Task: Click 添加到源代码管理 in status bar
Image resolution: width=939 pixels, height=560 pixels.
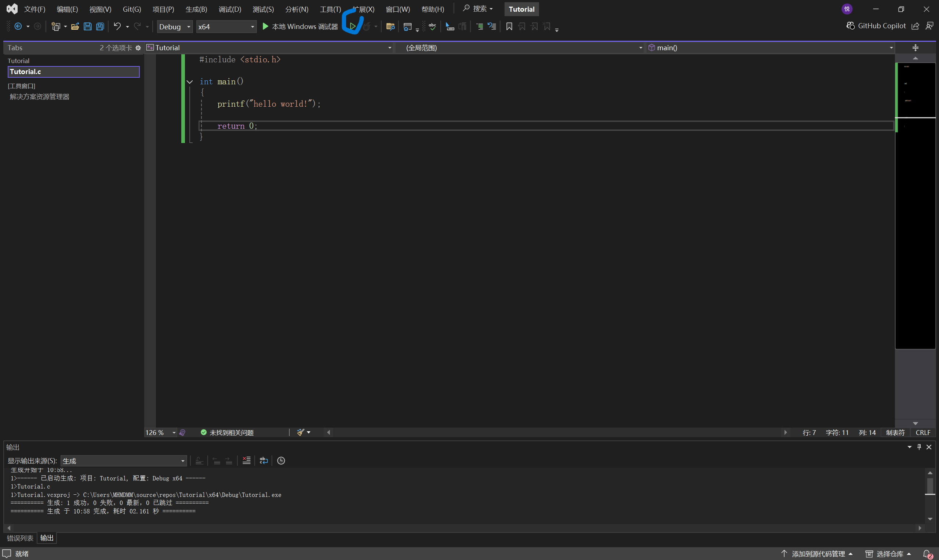Action: coord(817,554)
